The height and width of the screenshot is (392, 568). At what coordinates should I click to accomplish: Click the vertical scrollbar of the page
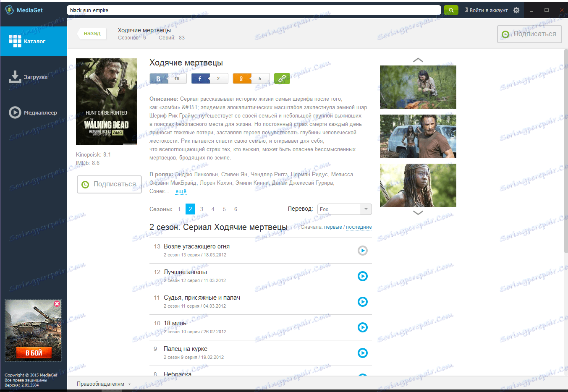click(x=566, y=151)
